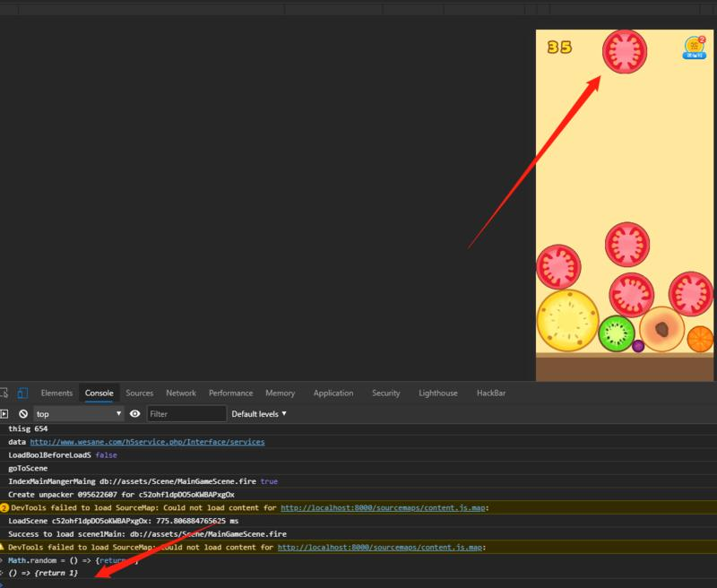Open the wesane.com services link
The height and width of the screenshot is (588, 717).
click(147, 442)
